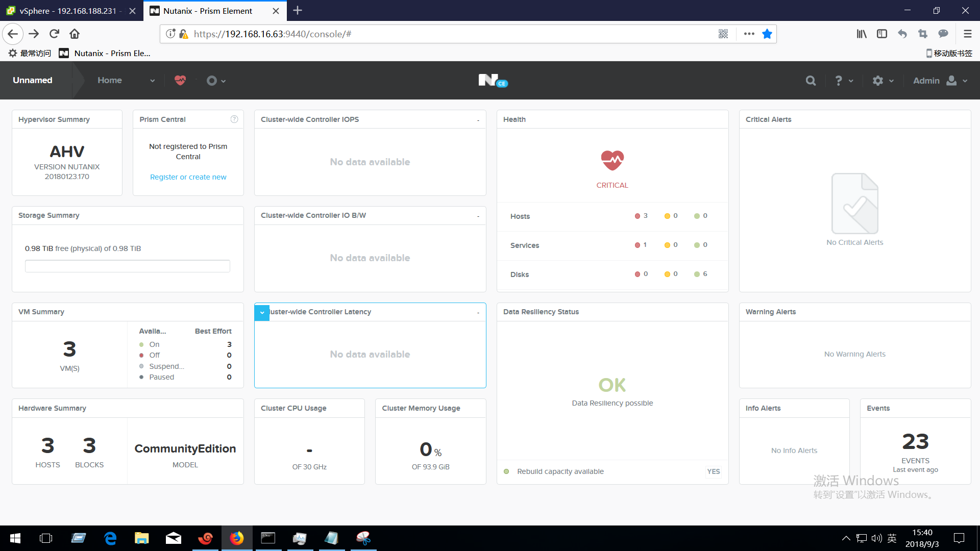Image resolution: width=980 pixels, height=551 pixels.
Task: Click Rebuild capacity available row
Action: (x=612, y=471)
